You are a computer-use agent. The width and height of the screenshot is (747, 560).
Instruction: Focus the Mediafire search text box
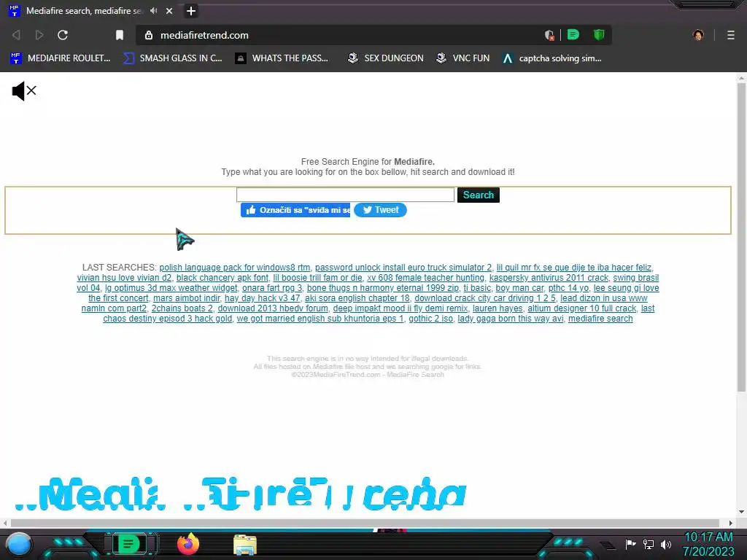click(x=345, y=195)
